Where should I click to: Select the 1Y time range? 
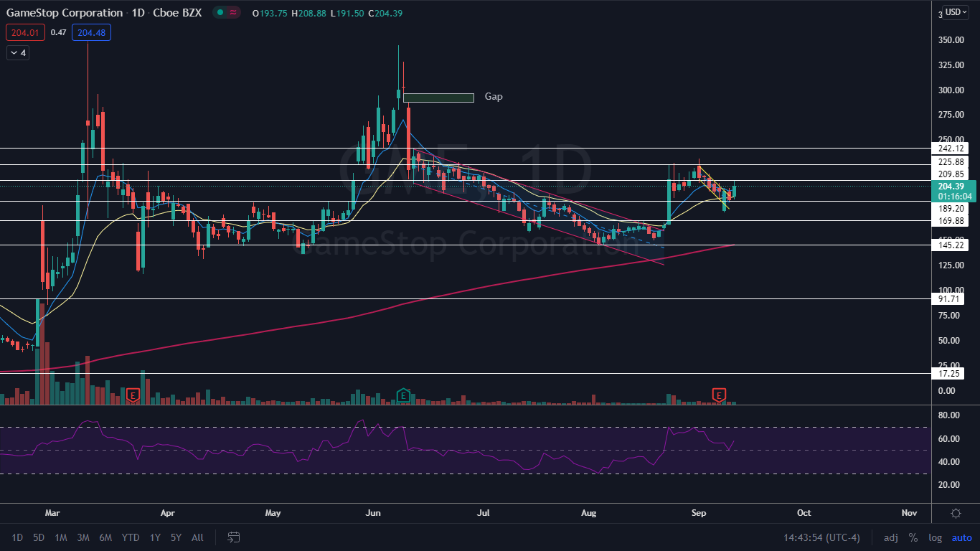click(155, 537)
